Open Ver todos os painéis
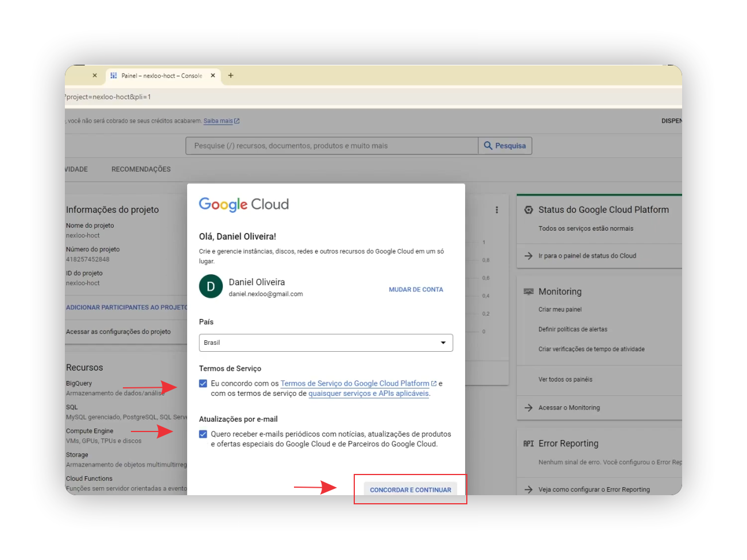This screenshot has width=747, height=560. (566, 379)
